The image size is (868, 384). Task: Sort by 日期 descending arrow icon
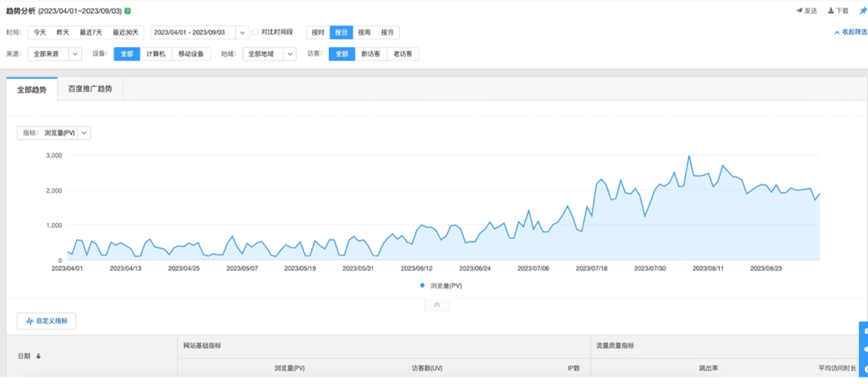tap(38, 356)
